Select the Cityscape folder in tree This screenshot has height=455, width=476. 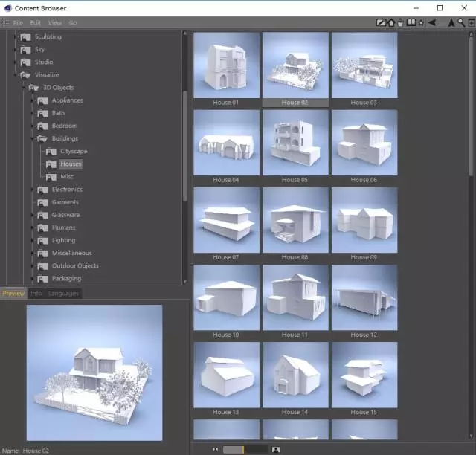coord(73,152)
